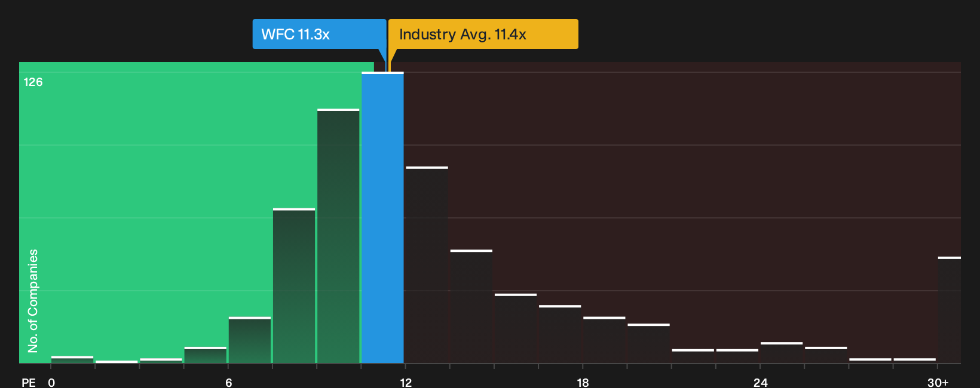The height and width of the screenshot is (388, 980).
Task: Select the first dark bar right of PE 12
Action: coord(427,264)
